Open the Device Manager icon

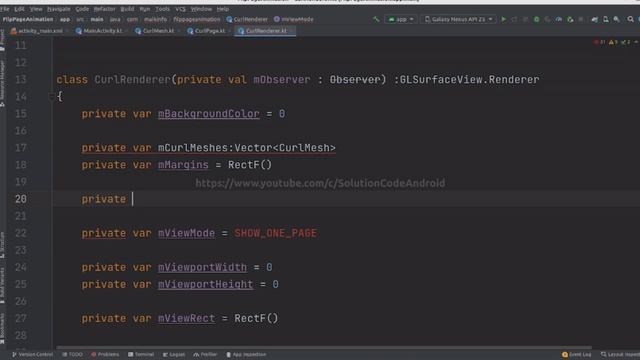[606, 19]
